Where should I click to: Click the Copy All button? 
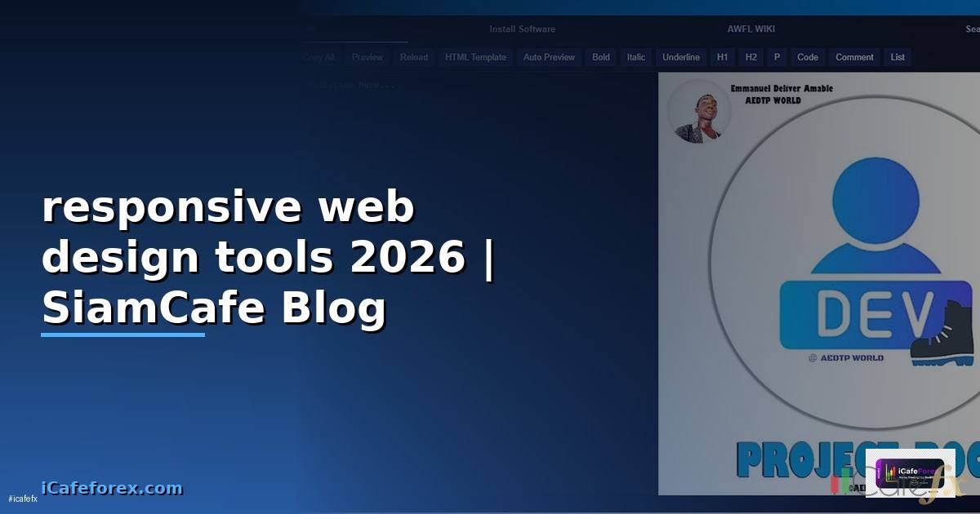click(318, 57)
